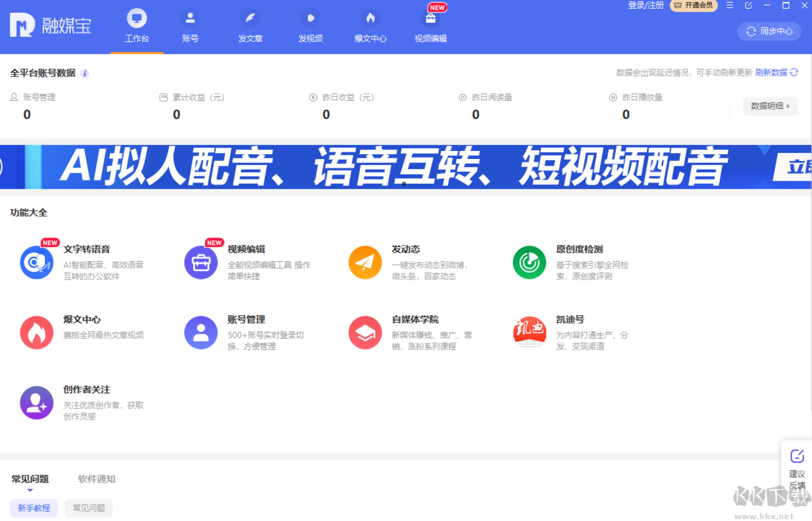The width and height of the screenshot is (812, 521).
Task: Click the 新手教程 beginner tutorial button
Action: click(x=34, y=507)
